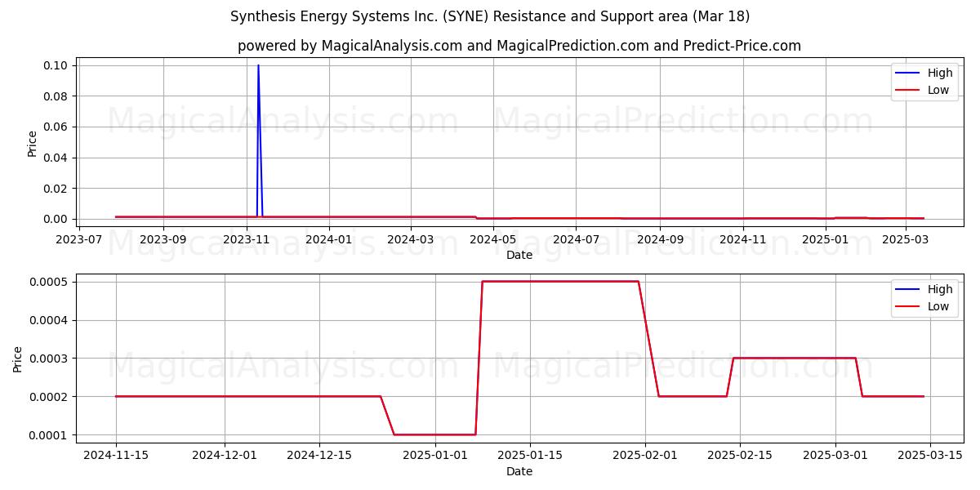
Task: Click the x-axis tick label '2025-03'
Action: pos(906,239)
